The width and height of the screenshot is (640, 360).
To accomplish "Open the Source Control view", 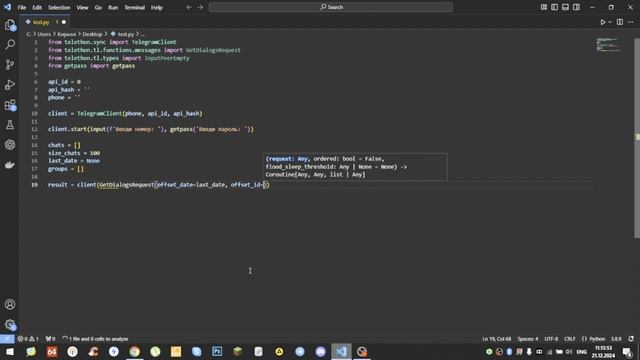I will pos(10,64).
